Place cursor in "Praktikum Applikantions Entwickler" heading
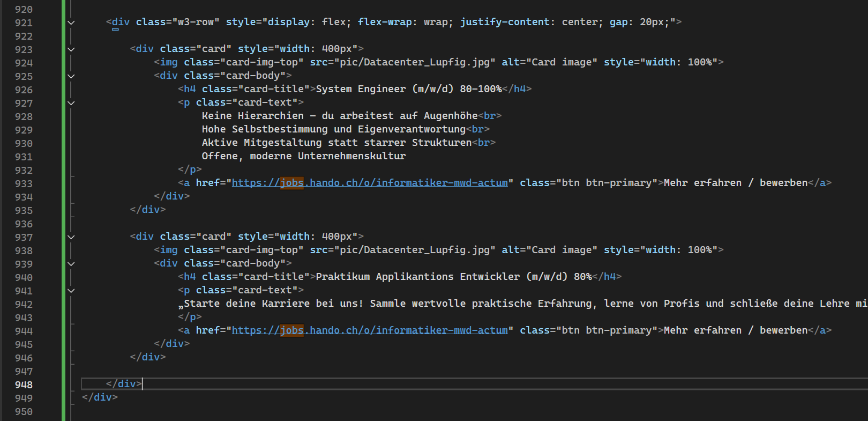Viewport: 868px width, 421px height. [417, 277]
